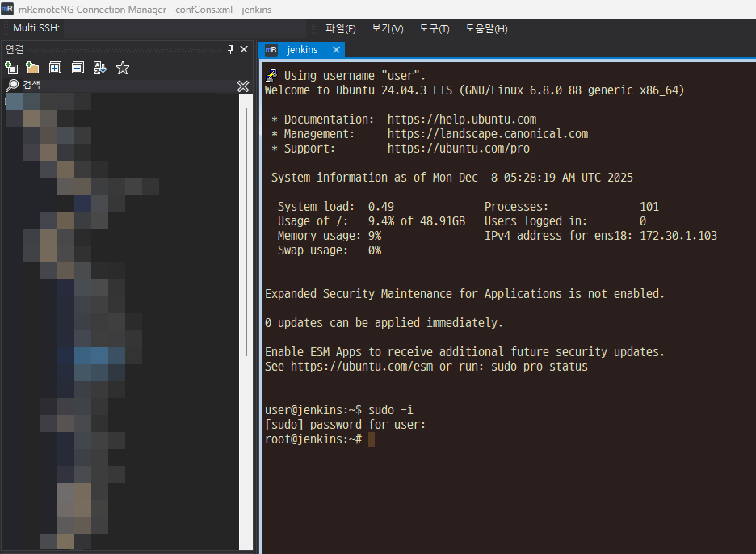Click the mRemoteNG icon in jenkins tab
The image size is (756, 554).
tap(271, 49)
